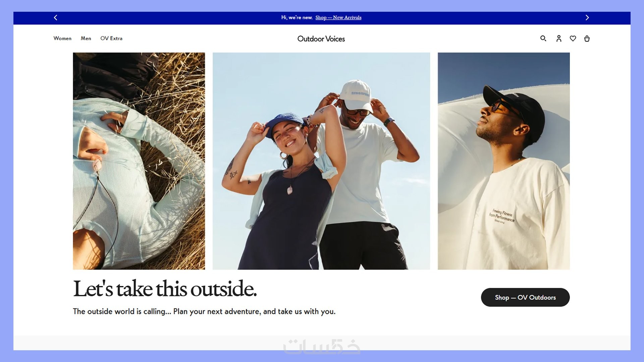The height and width of the screenshot is (362, 644).
Task: Open the left image of person lying in grass
Action: click(139, 161)
